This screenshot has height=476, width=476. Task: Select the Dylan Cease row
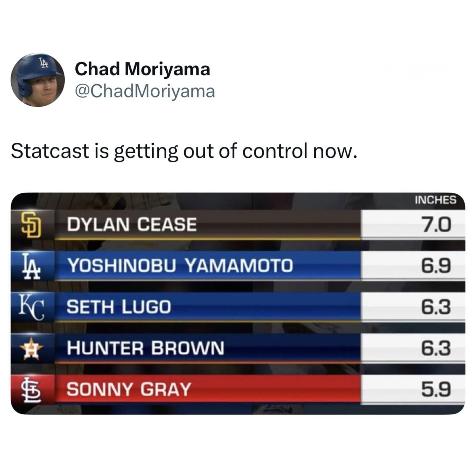pyautogui.click(x=205, y=225)
